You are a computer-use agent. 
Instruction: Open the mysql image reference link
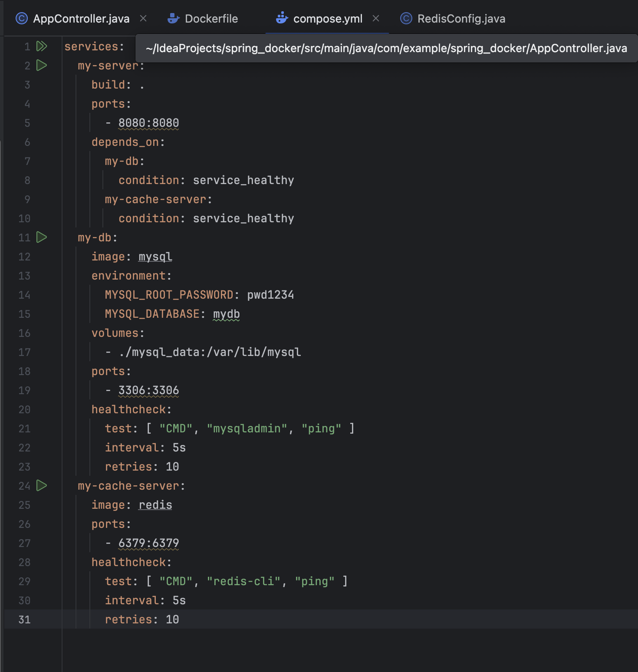pos(155,257)
